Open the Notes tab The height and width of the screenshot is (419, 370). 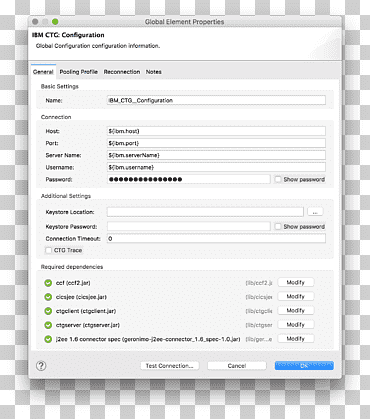pos(153,72)
